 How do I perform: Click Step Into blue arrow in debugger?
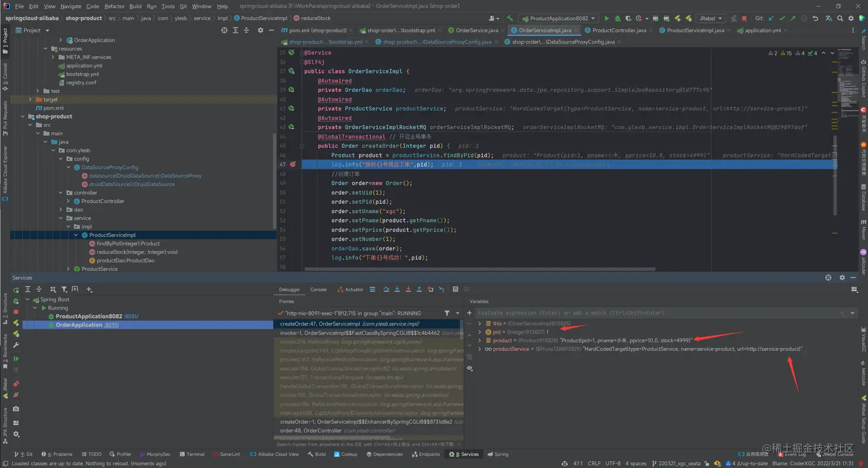(x=397, y=289)
